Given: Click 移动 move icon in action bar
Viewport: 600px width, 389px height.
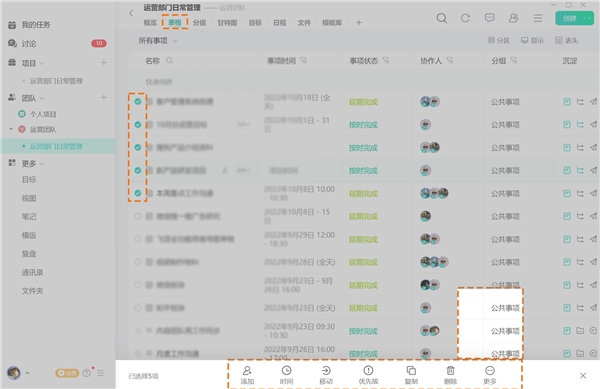Looking at the screenshot, I should [x=326, y=375].
